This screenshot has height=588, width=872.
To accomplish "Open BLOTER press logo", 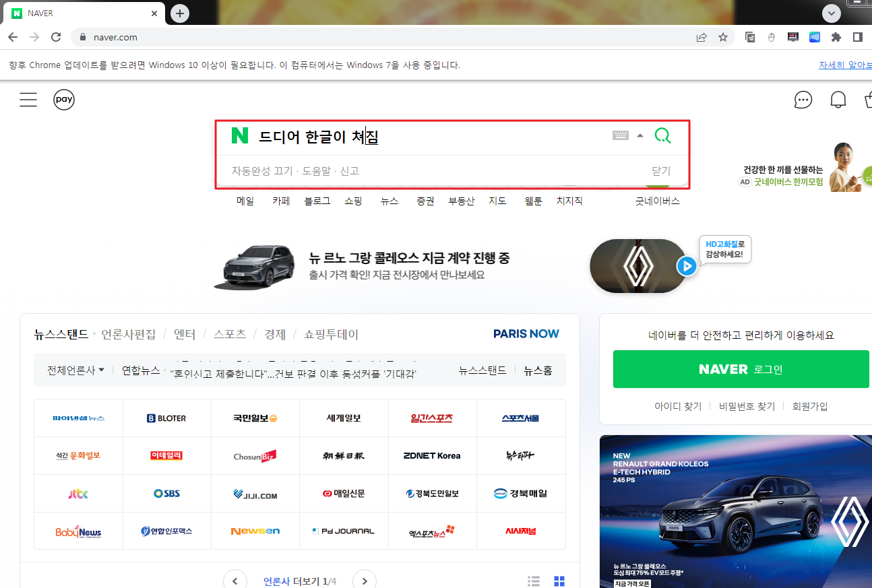I will [x=167, y=418].
